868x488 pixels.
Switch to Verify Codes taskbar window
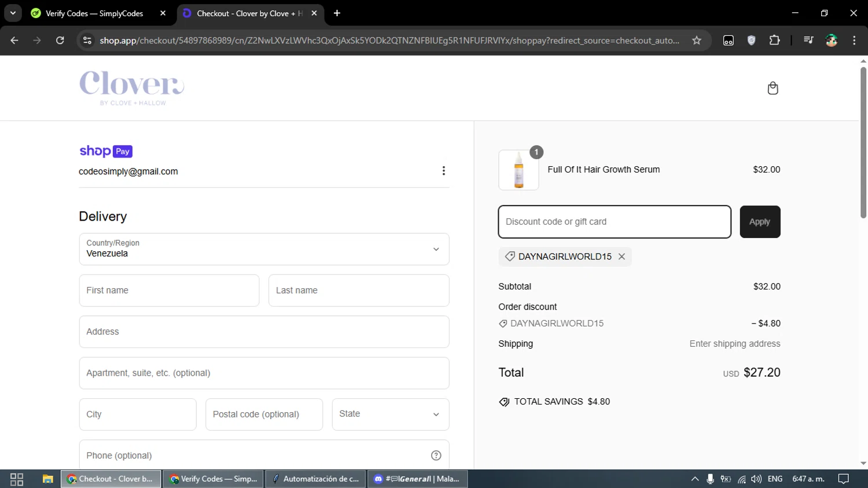214,479
